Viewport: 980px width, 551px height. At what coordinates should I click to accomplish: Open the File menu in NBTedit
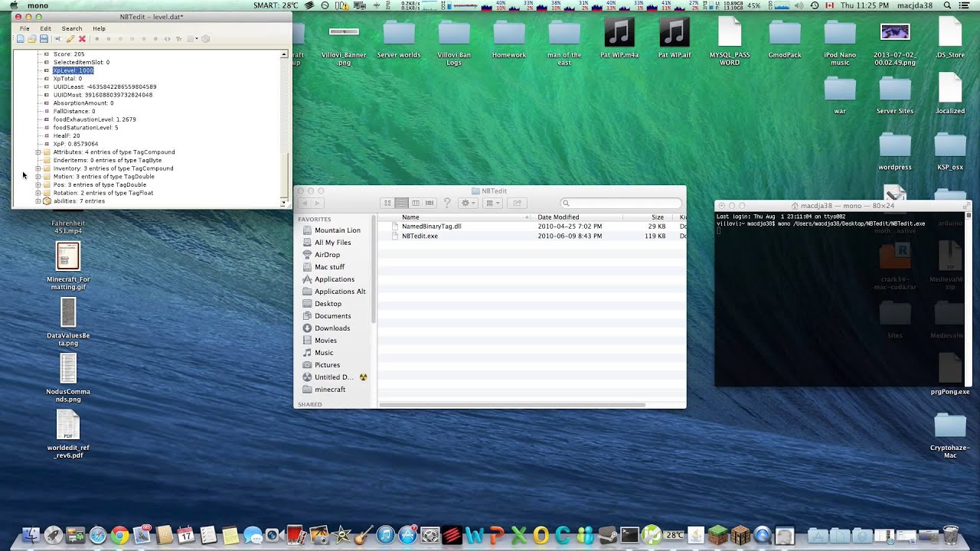click(x=24, y=28)
